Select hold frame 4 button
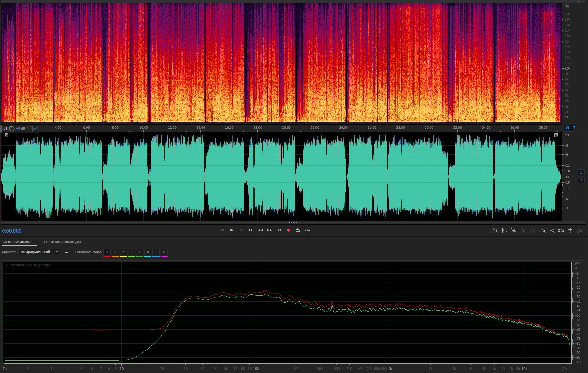Image resolution: width=588 pixels, height=373 pixels. click(x=131, y=252)
